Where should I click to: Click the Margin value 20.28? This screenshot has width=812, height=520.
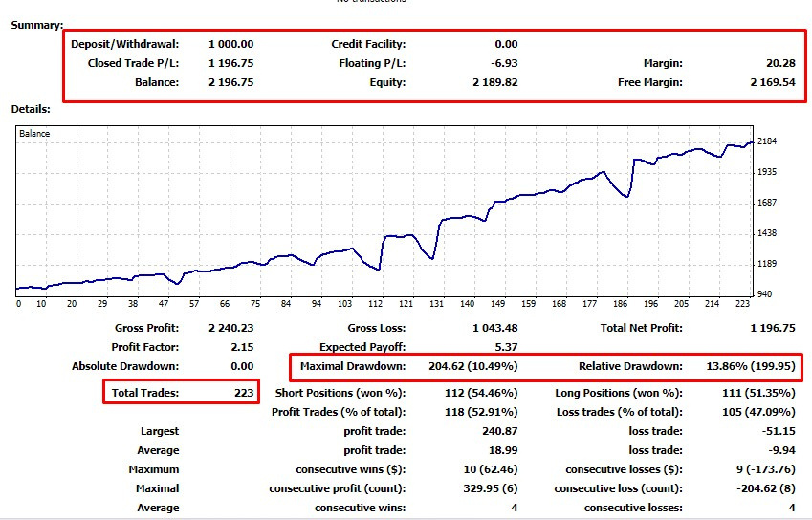(780, 63)
